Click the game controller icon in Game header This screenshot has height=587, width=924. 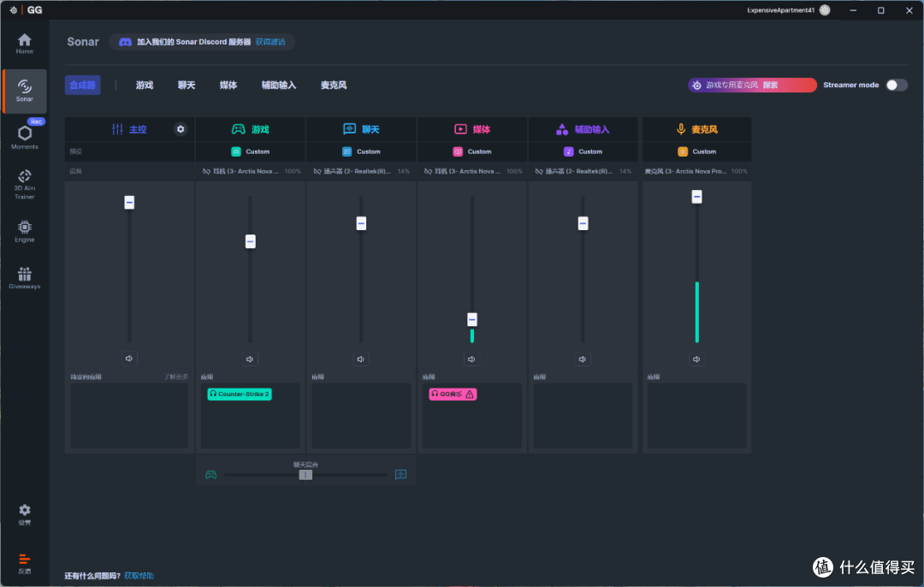click(238, 129)
